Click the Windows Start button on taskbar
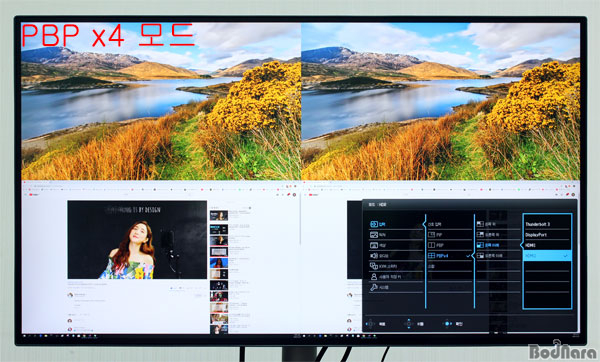Viewport: 600px width, 362px height. coord(25,336)
